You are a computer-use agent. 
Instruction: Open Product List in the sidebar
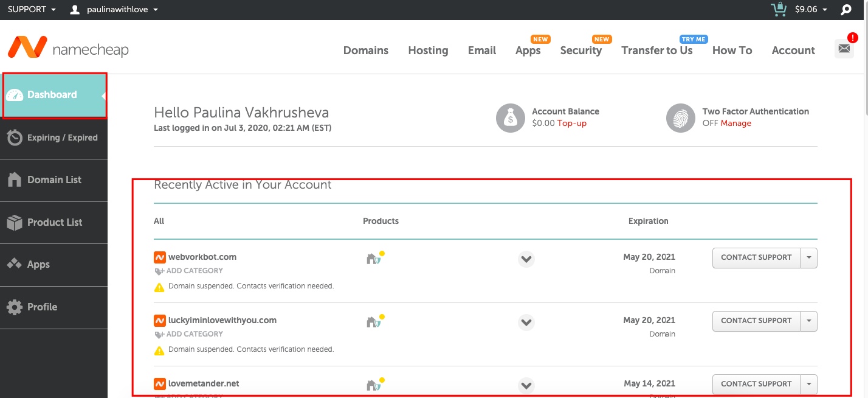pos(53,223)
